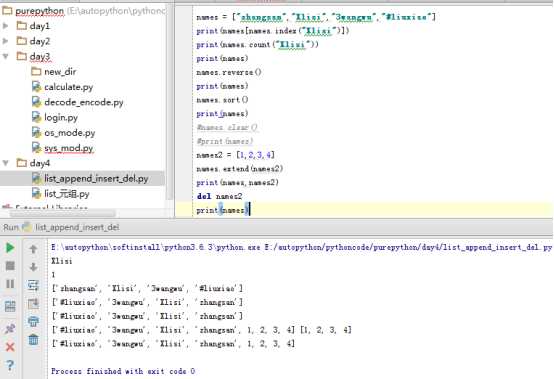
Task: Click the Restore Layout icon in Run panel
Action: tap(10, 306)
